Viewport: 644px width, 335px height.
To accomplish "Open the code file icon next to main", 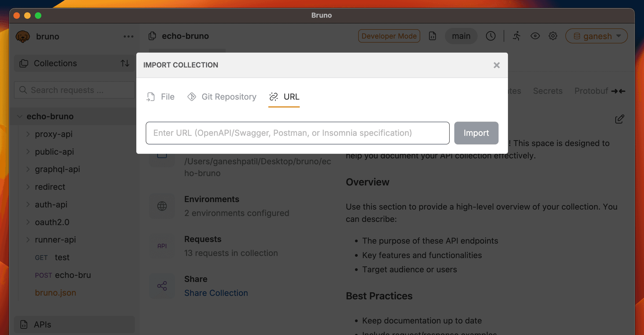I will tap(432, 36).
